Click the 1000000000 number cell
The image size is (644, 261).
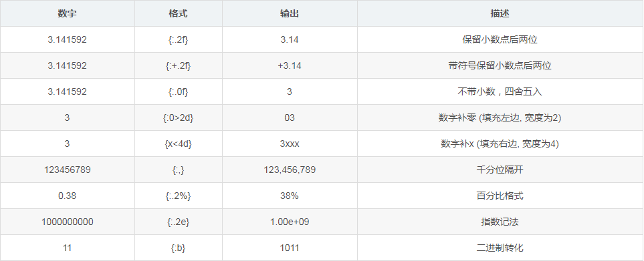coord(68,222)
